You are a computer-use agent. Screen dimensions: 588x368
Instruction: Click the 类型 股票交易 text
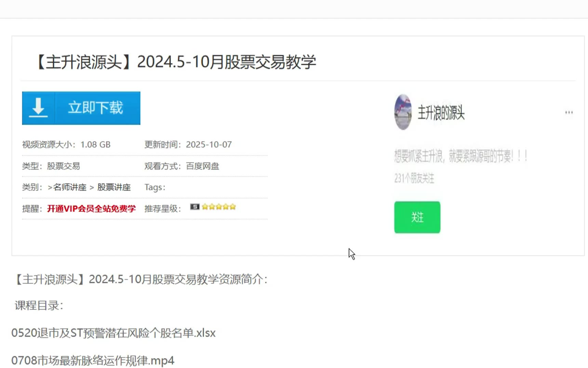[51, 166]
